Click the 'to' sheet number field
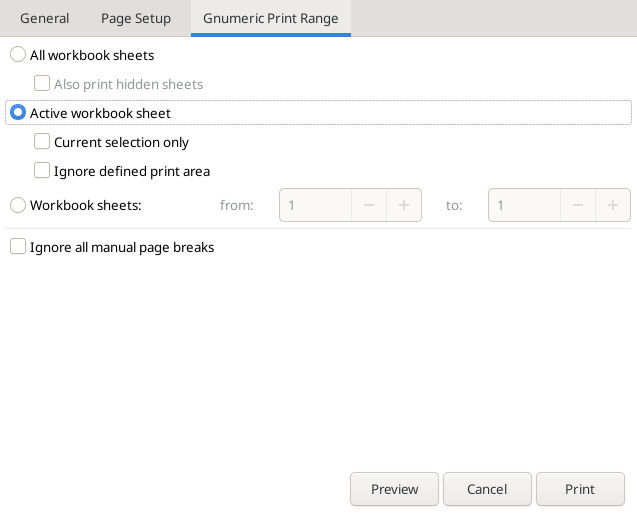The width and height of the screenshot is (637, 518). point(524,205)
